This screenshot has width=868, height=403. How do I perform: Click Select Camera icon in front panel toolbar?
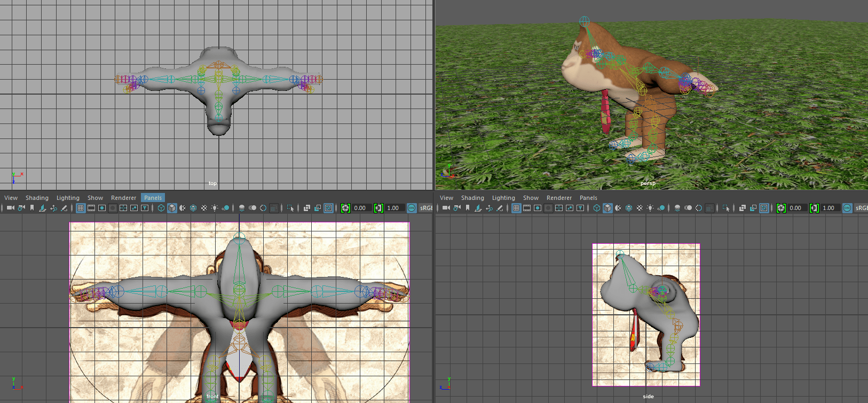10,208
